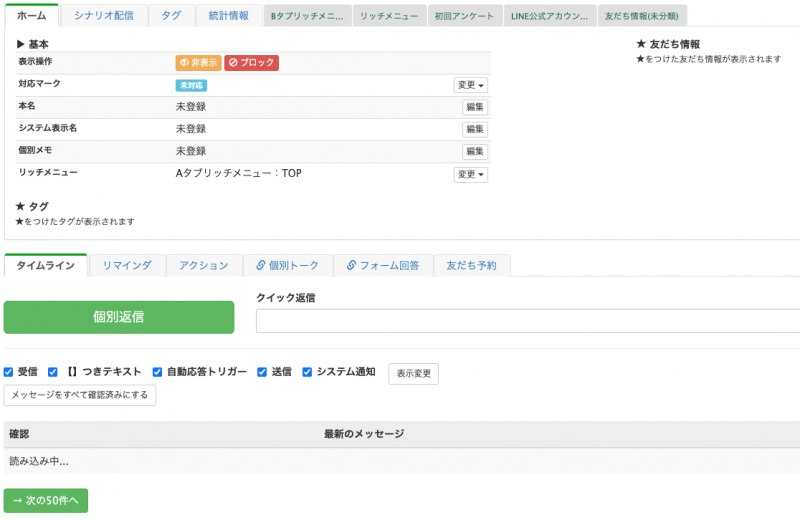Open the フォーム回答 link tab
The width and height of the screenshot is (800, 520).
(383, 265)
